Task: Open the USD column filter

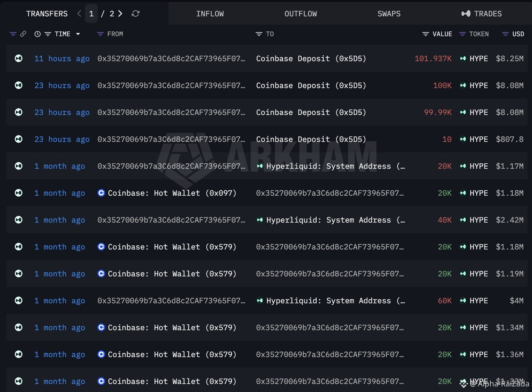Action: [x=505, y=34]
